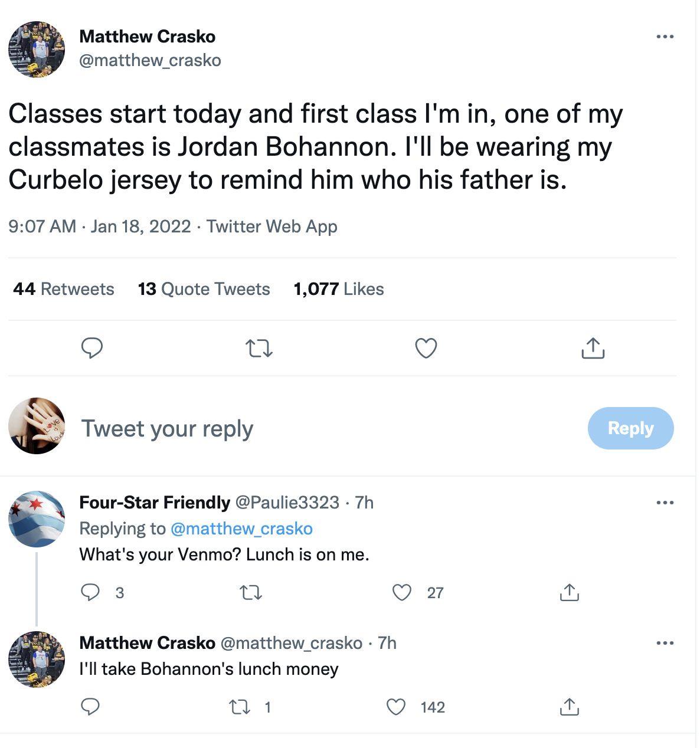Like the main tweet using the heart icon
Image resolution: width=700 pixels, height=748 pixels.
click(426, 349)
